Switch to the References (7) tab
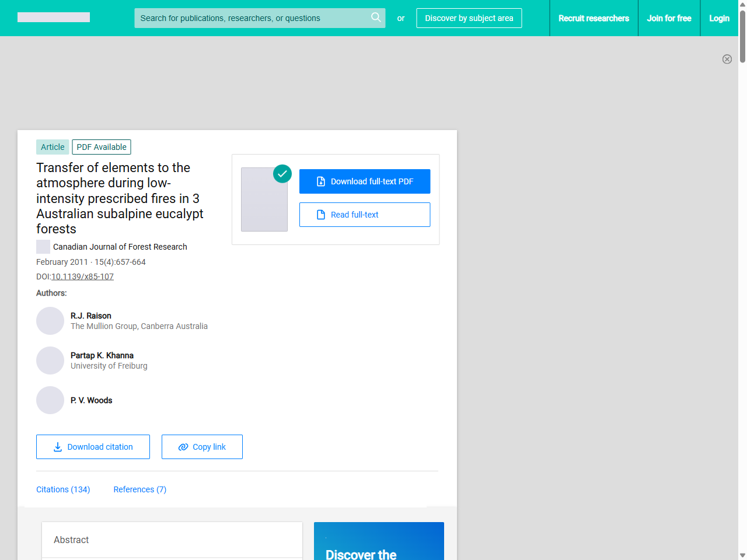This screenshot has width=747, height=560. click(139, 489)
